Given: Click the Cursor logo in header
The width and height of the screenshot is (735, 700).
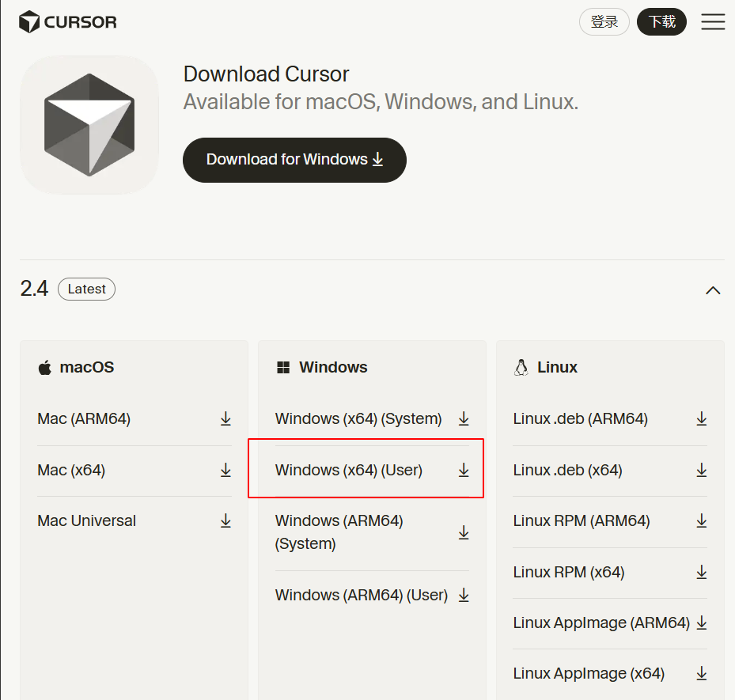Looking at the screenshot, I should 68,22.
